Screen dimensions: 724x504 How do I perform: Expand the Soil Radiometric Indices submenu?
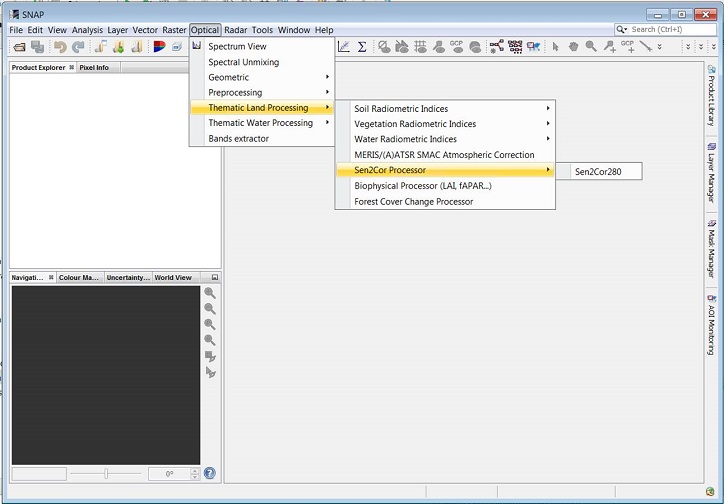(x=444, y=108)
